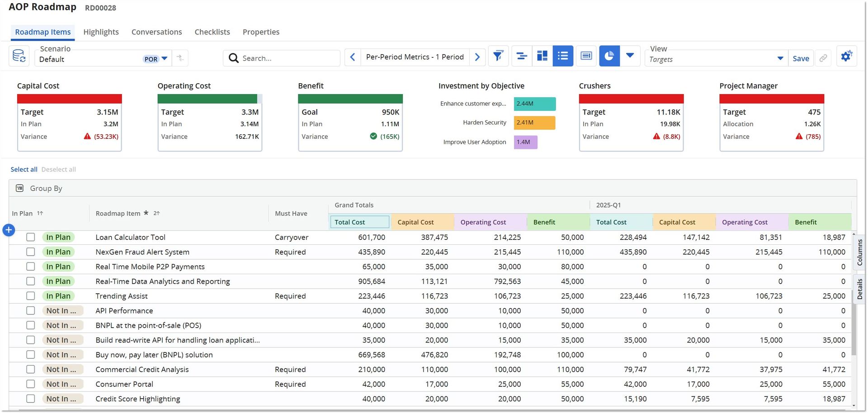The image size is (868, 414).
Task: Click the scenario database refresh icon
Action: point(19,56)
